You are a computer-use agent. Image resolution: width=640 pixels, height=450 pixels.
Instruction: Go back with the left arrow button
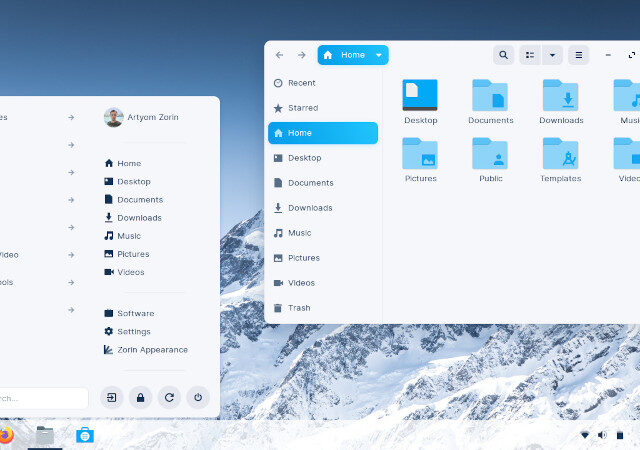point(279,55)
